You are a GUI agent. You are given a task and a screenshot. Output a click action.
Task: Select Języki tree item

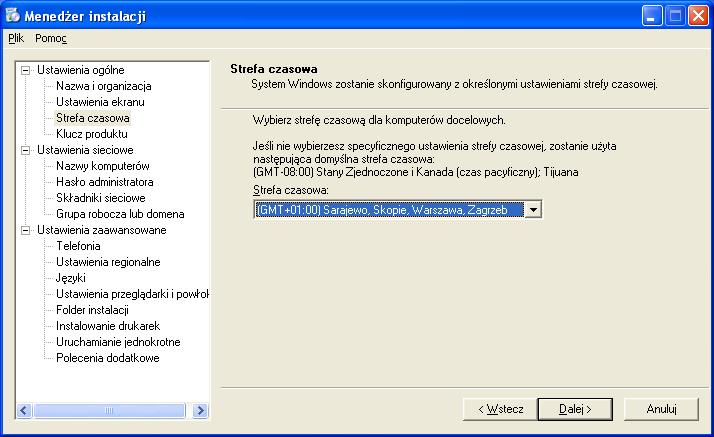[71, 278]
